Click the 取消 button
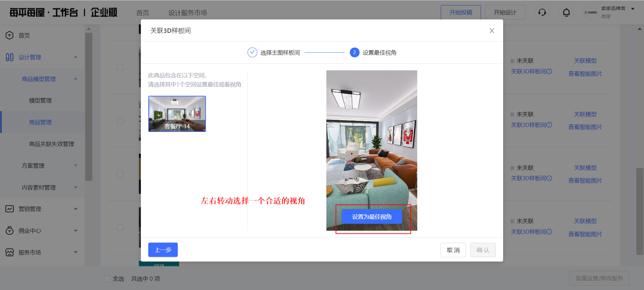The width and height of the screenshot is (644, 290). tap(453, 250)
